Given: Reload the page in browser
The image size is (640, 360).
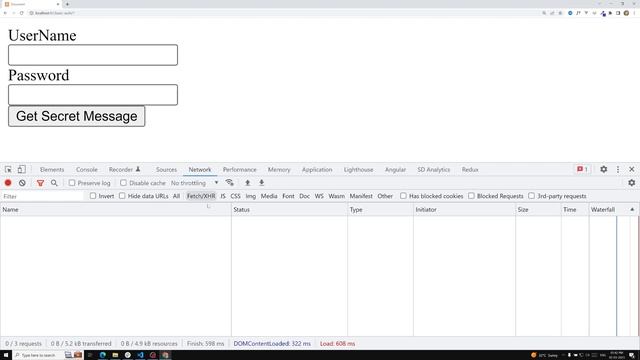Looking at the screenshot, I should 21,13.
